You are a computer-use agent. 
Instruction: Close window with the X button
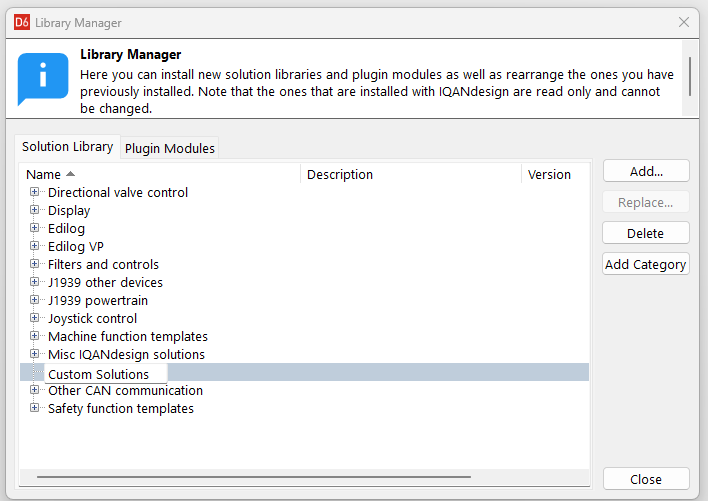[x=684, y=22]
